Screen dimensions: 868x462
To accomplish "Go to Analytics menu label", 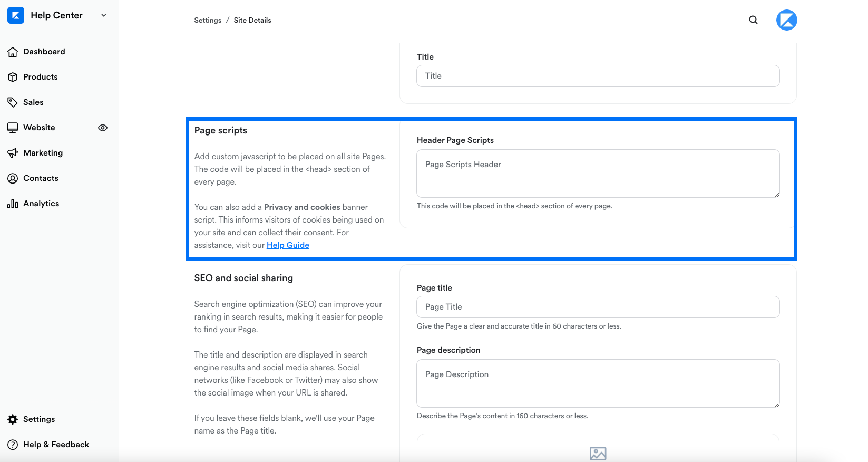I will [41, 204].
